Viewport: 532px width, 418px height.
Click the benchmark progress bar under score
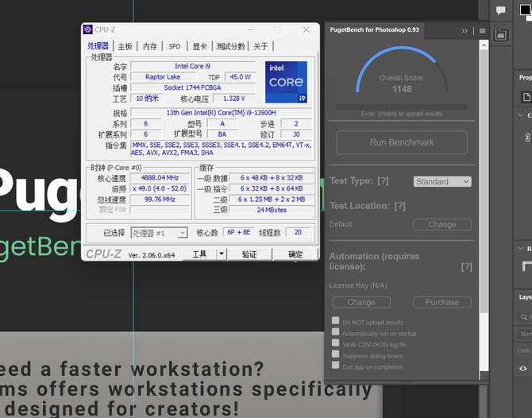(402, 107)
